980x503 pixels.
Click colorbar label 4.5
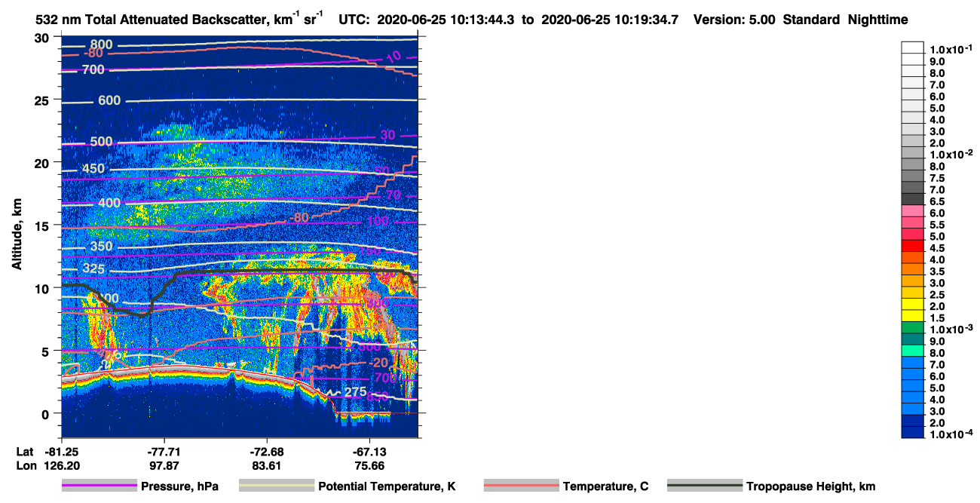click(x=939, y=248)
